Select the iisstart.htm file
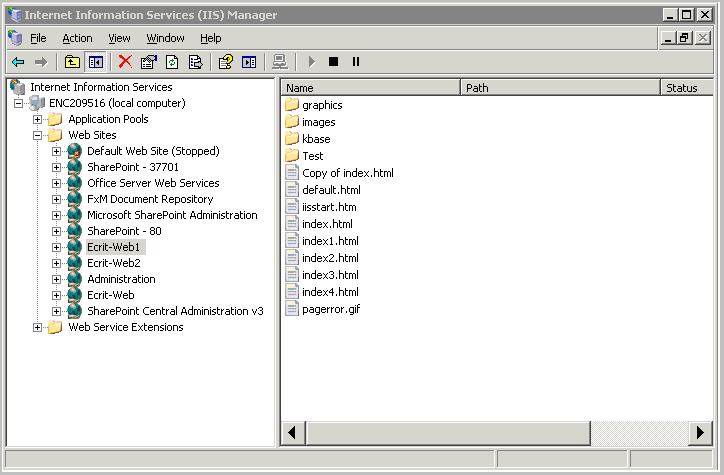This screenshot has width=724, height=475. pyautogui.click(x=329, y=207)
